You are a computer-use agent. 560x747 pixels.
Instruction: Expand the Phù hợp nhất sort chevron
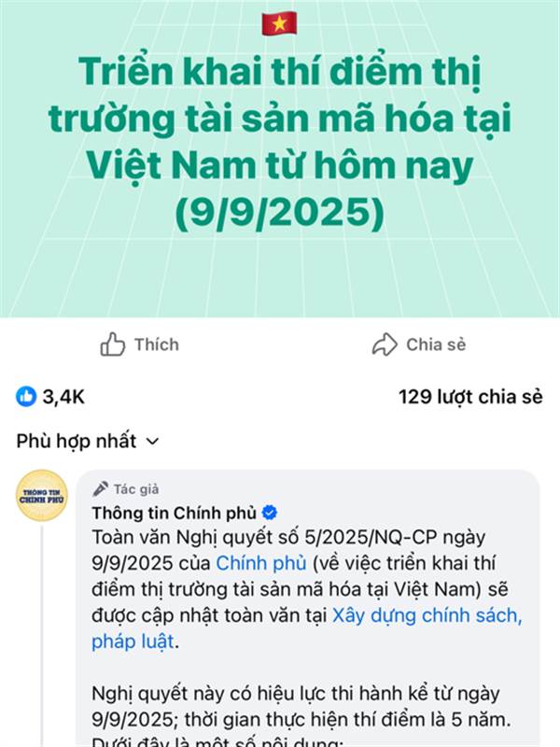point(152,442)
